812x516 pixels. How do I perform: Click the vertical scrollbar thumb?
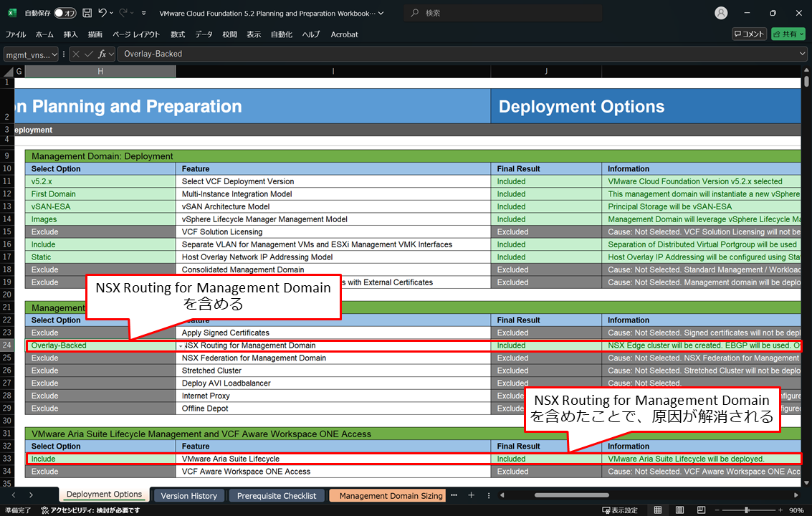point(806,82)
